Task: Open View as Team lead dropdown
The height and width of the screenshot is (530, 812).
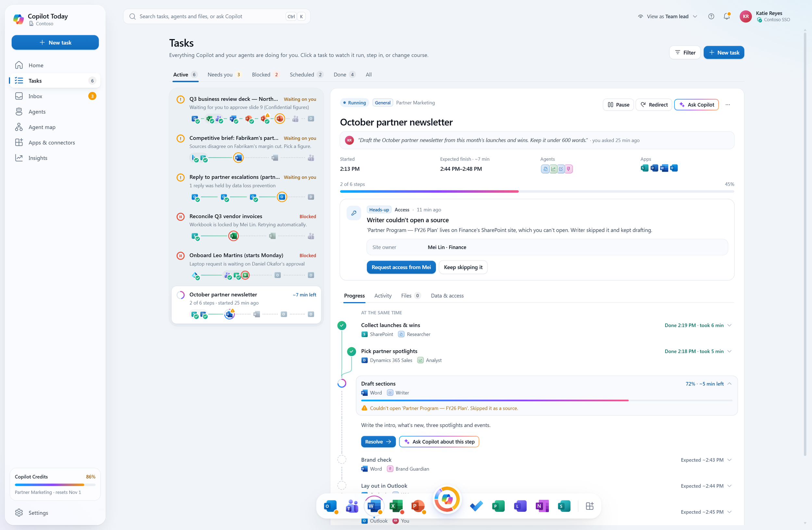Action: [667, 16]
